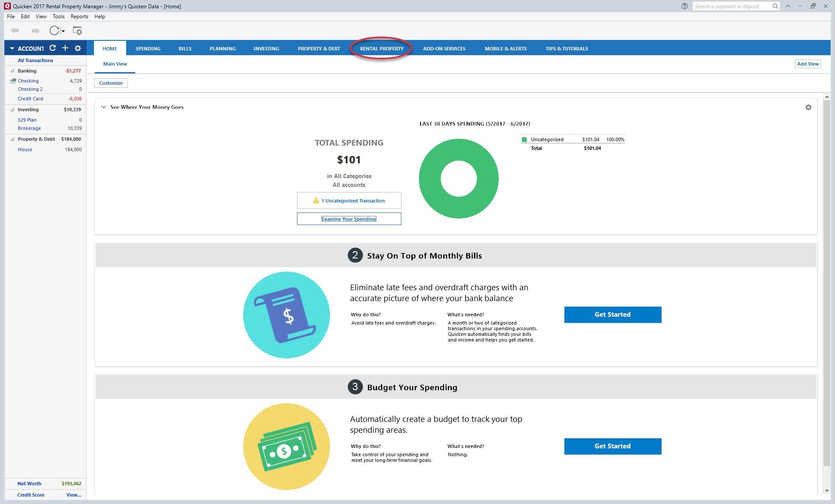Add an account with the plus icon
The height and width of the screenshot is (504, 835).
pyautogui.click(x=65, y=48)
